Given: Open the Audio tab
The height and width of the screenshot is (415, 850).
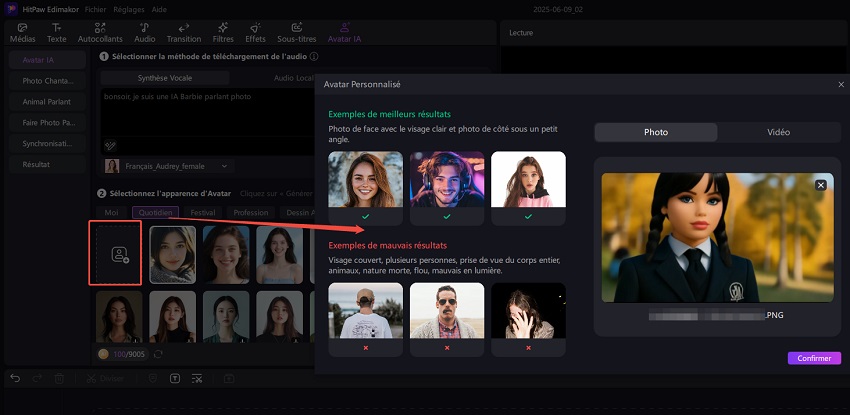Looking at the screenshot, I should 145,33.
